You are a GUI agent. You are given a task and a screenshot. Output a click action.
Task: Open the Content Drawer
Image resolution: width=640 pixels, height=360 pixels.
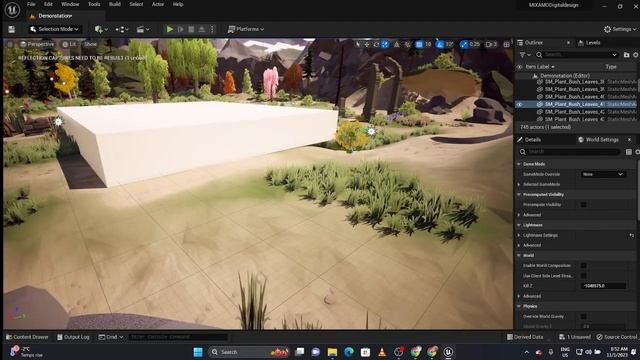click(x=27, y=337)
